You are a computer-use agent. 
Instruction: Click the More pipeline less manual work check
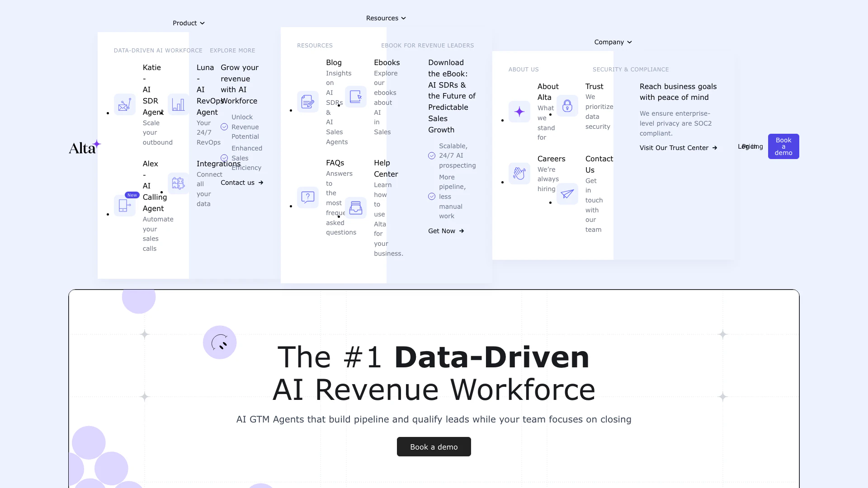(432, 197)
